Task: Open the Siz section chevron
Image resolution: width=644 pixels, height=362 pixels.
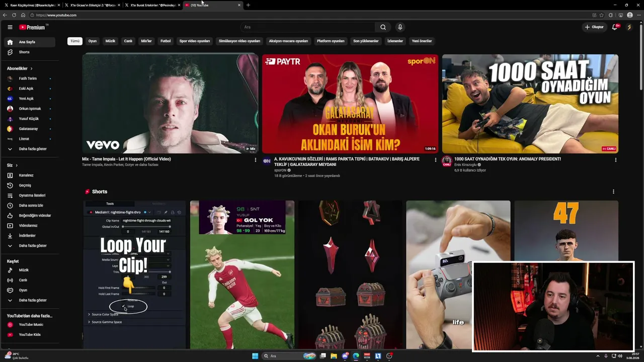Action: click(17, 165)
